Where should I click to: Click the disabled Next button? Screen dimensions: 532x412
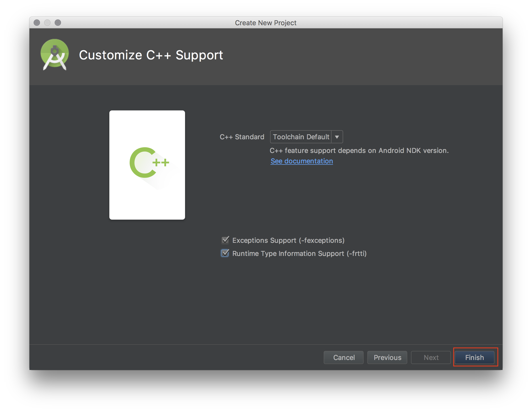(x=431, y=357)
